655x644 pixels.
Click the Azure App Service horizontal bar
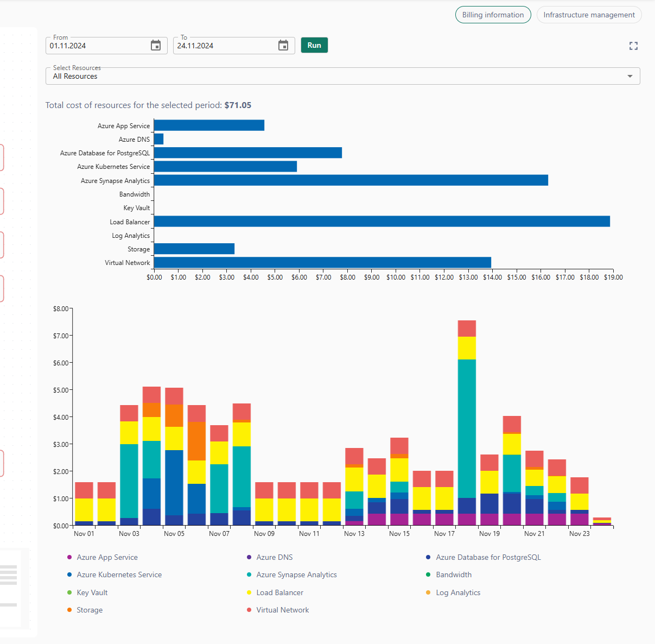(209, 125)
